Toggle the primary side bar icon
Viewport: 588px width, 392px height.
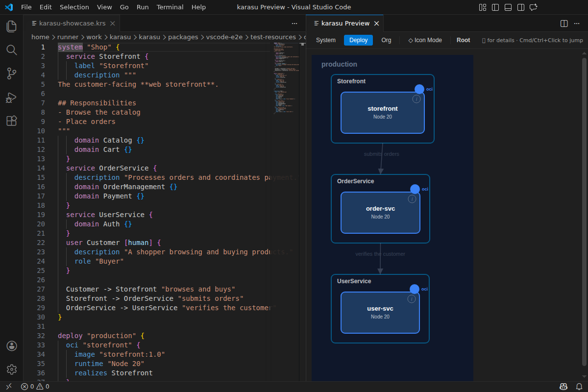coord(495,7)
